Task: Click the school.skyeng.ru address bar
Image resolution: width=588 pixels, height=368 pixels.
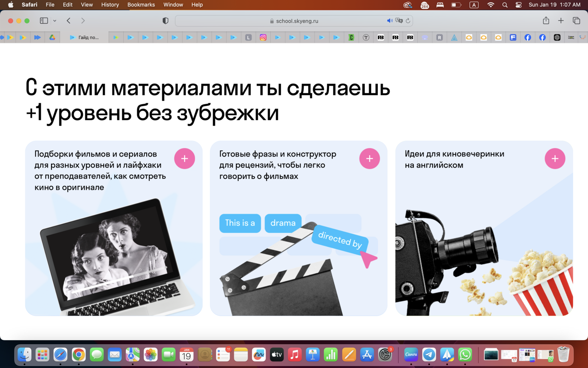Action: click(x=294, y=21)
